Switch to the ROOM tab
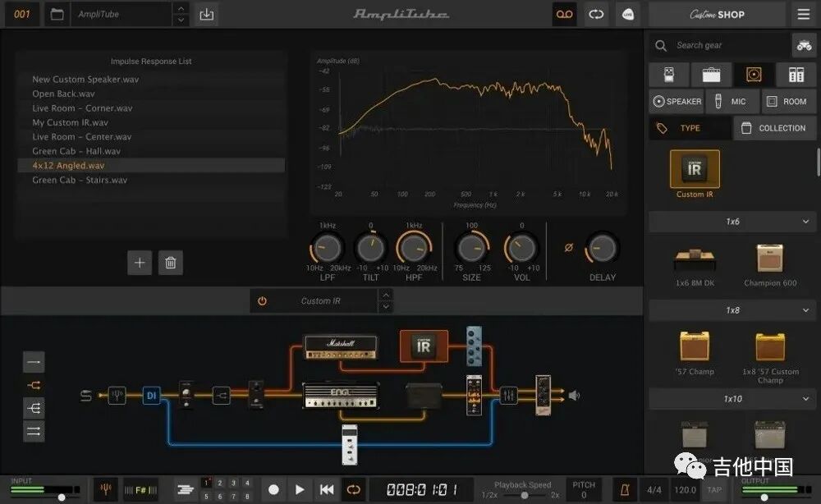 click(788, 102)
